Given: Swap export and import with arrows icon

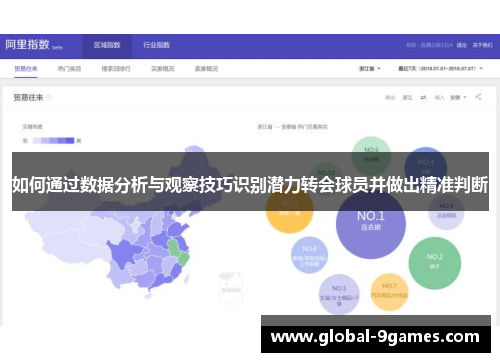Looking at the screenshot, I should pos(423,97).
